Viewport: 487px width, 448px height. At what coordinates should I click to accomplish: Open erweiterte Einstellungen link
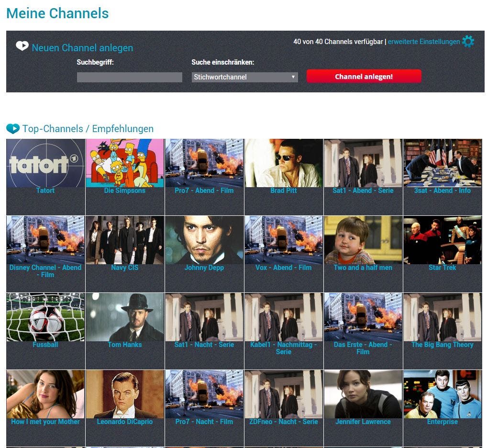[424, 42]
